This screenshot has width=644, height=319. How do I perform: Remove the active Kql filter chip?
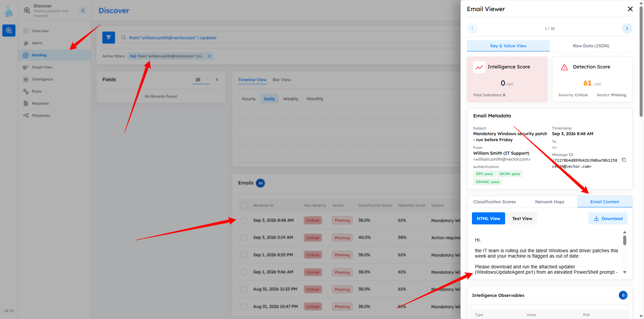[209, 56]
